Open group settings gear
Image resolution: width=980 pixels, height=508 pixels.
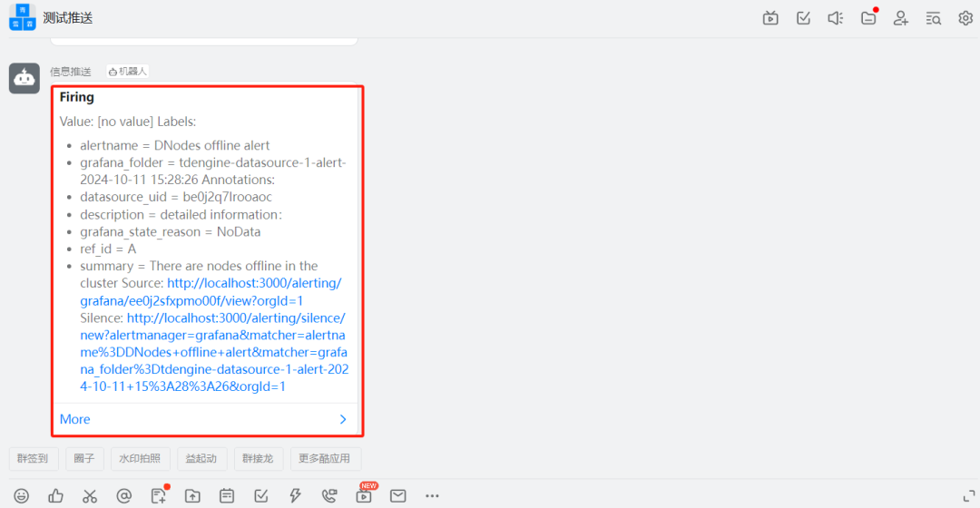click(965, 18)
